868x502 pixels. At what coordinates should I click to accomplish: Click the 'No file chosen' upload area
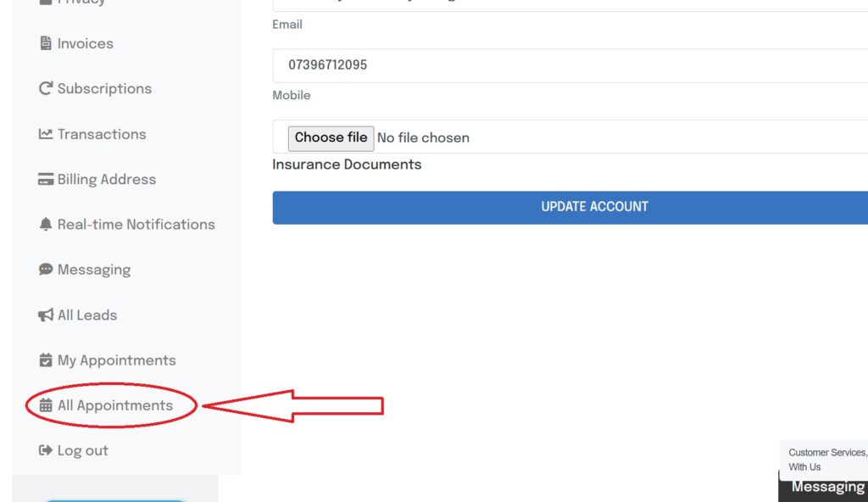point(423,137)
